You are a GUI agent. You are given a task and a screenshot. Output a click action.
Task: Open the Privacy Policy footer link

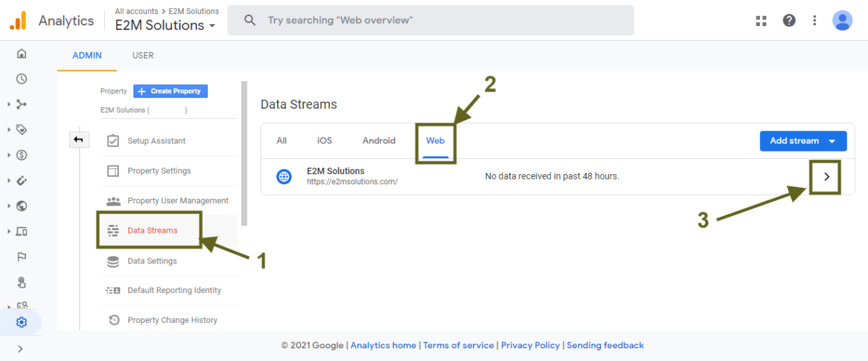[530, 345]
